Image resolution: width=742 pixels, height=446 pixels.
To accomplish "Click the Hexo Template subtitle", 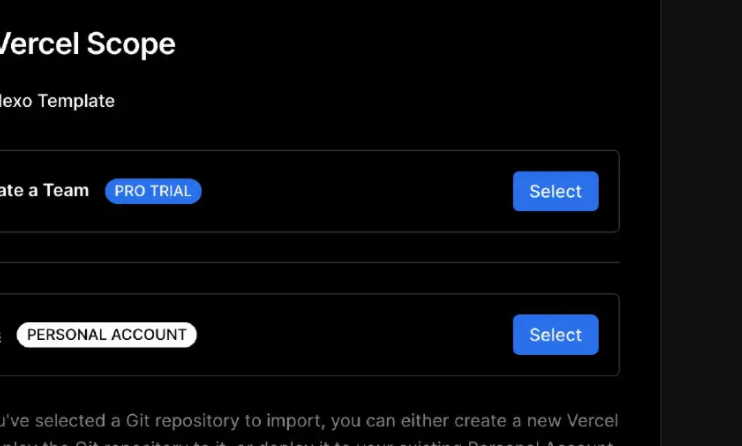I will point(58,101).
